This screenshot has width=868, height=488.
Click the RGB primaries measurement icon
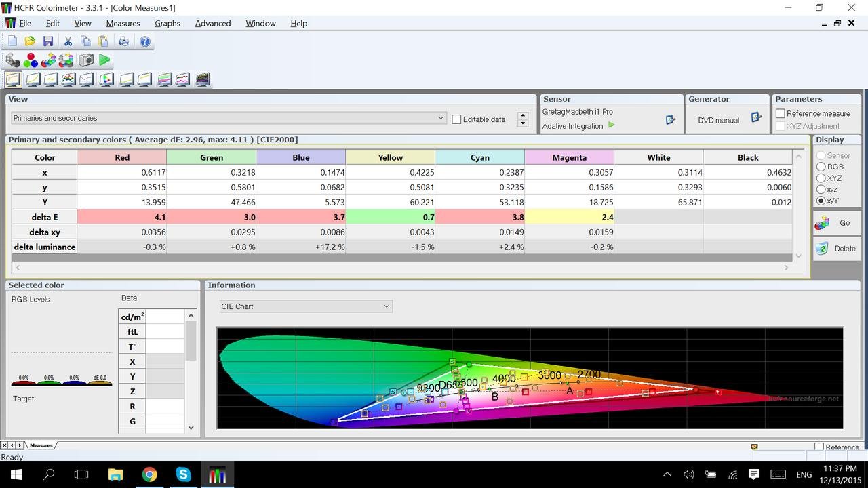coord(31,60)
